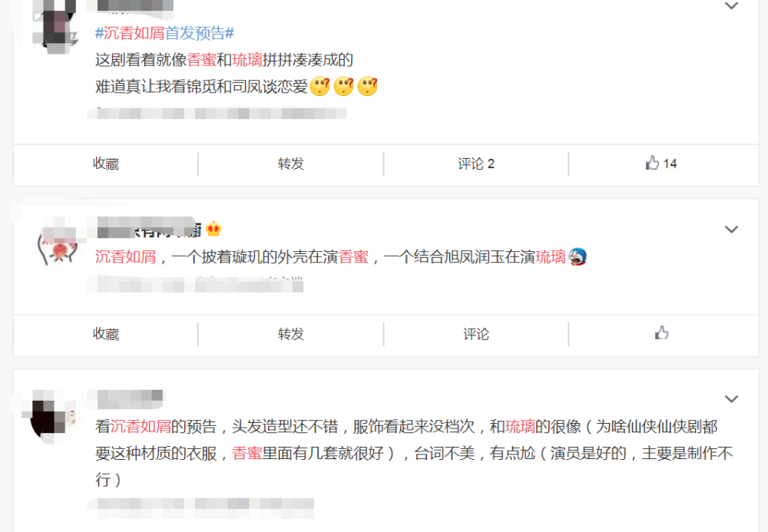Expand third post's chevron options menu

(731, 399)
